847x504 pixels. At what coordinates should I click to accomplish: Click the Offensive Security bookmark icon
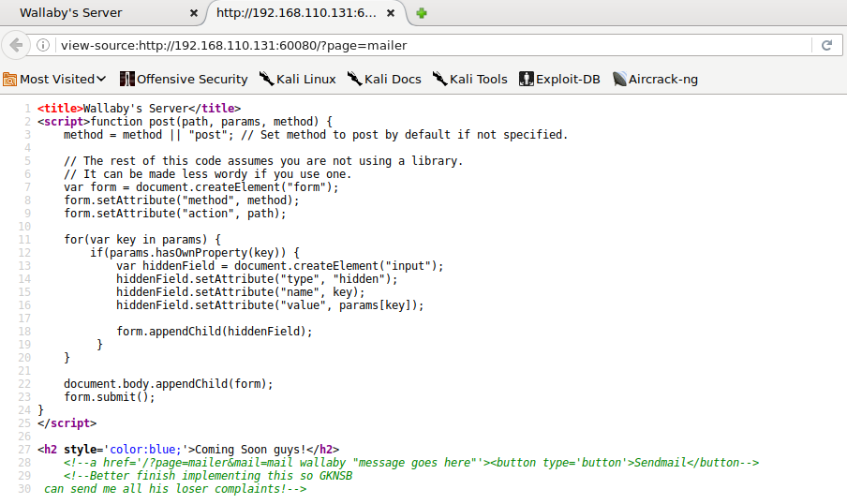tap(126, 79)
